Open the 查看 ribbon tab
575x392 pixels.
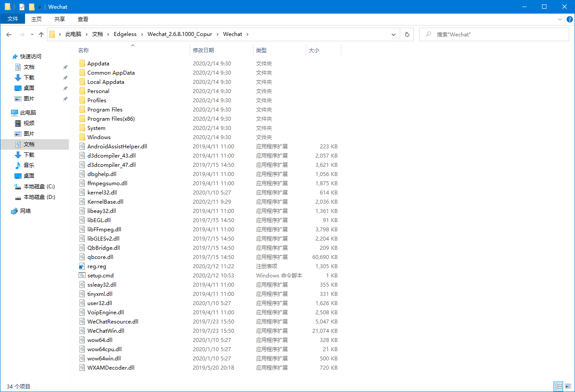click(x=83, y=19)
